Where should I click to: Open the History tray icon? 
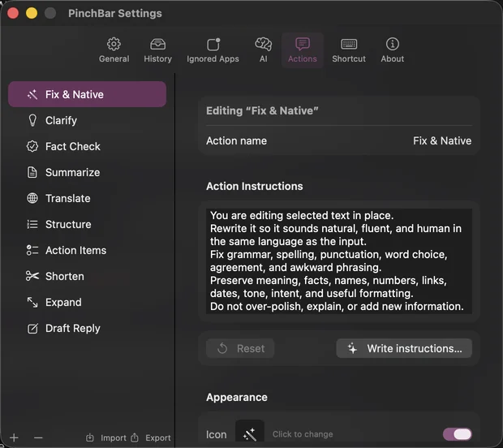coord(158,44)
